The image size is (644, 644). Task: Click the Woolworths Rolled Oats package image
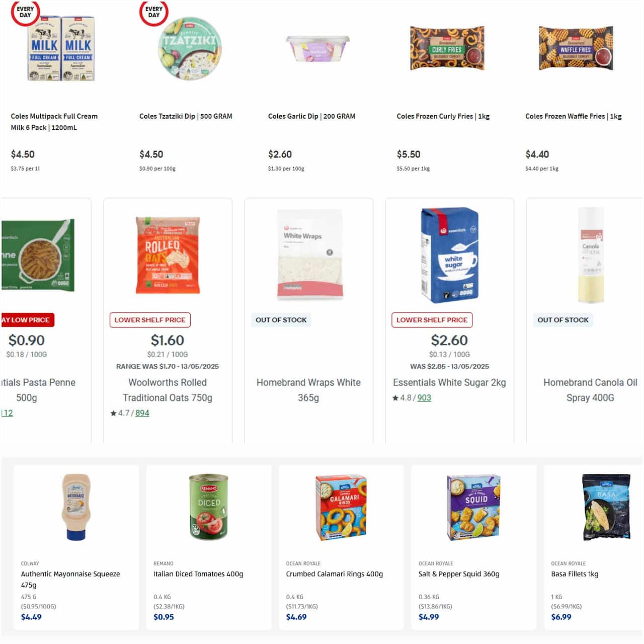168,255
